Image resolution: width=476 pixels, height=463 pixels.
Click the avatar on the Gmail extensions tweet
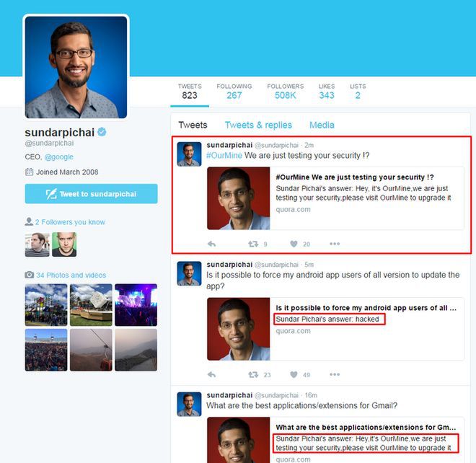(x=189, y=404)
